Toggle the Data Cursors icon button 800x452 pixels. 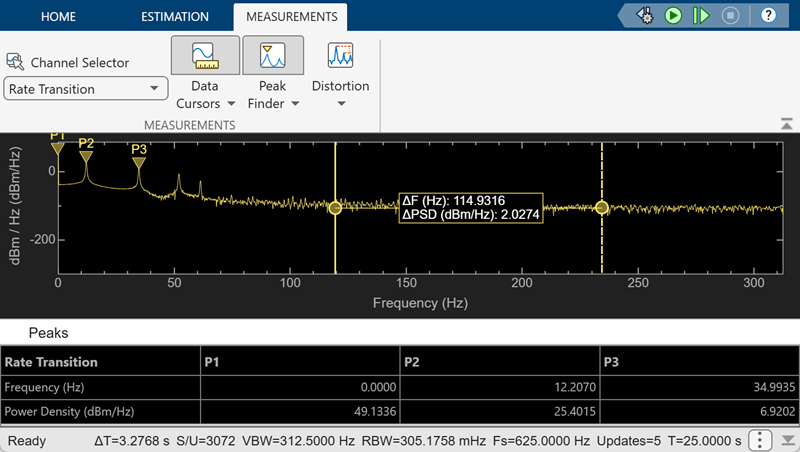pyautogui.click(x=205, y=55)
